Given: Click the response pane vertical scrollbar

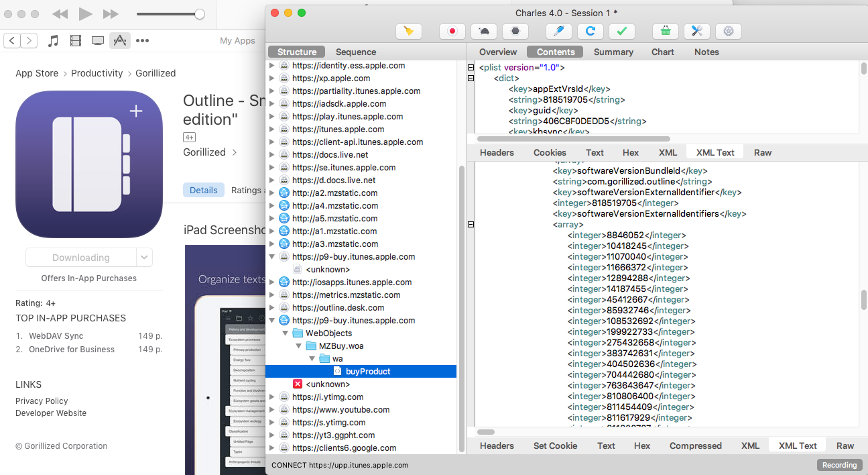Looking at the screenshot, I should [x=863, y=300].
